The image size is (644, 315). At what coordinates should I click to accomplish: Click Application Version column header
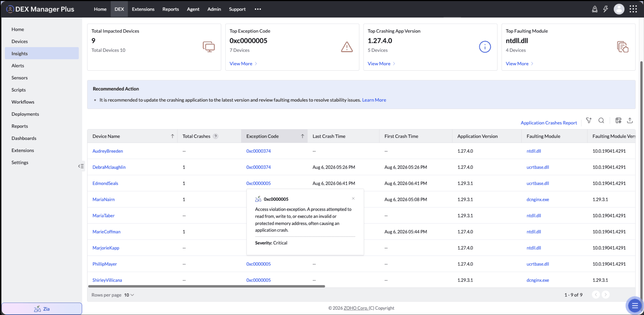[487, 136]
